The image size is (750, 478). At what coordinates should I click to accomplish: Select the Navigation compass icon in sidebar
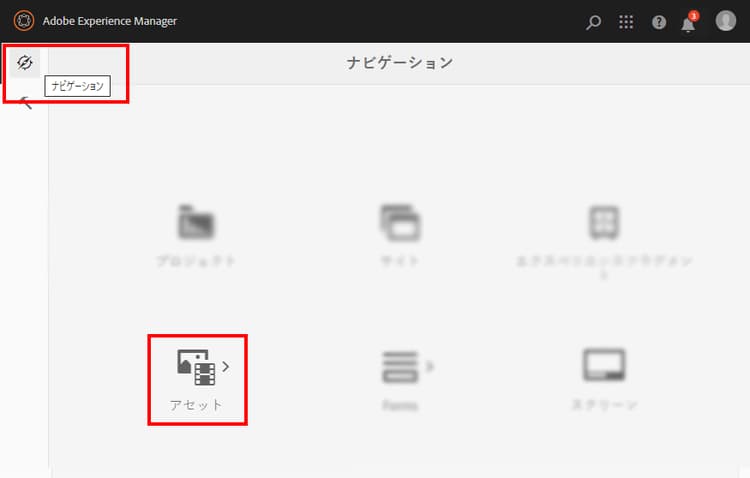click(x=24, y=63)
